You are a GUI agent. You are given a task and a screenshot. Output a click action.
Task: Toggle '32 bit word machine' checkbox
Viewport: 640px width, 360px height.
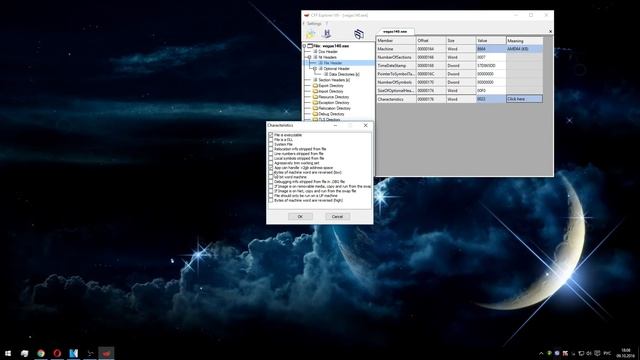(x=271, y=177)
